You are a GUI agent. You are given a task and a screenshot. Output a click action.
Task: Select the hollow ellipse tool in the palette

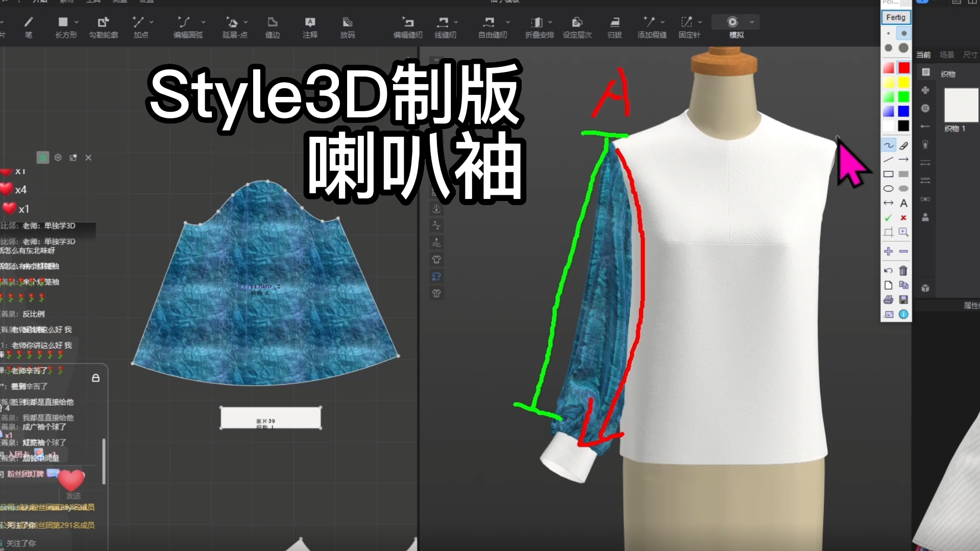pos(888,188)
